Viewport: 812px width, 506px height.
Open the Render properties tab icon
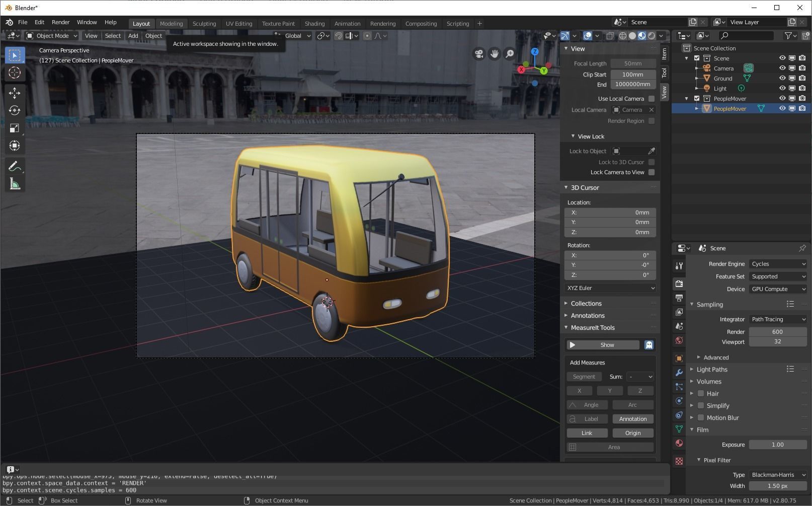(679, 284)
